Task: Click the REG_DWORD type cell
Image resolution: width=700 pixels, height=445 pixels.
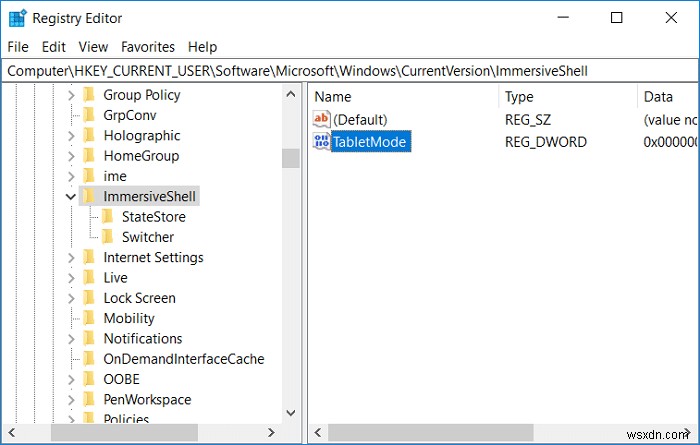Action: click(x=546, y=142)
